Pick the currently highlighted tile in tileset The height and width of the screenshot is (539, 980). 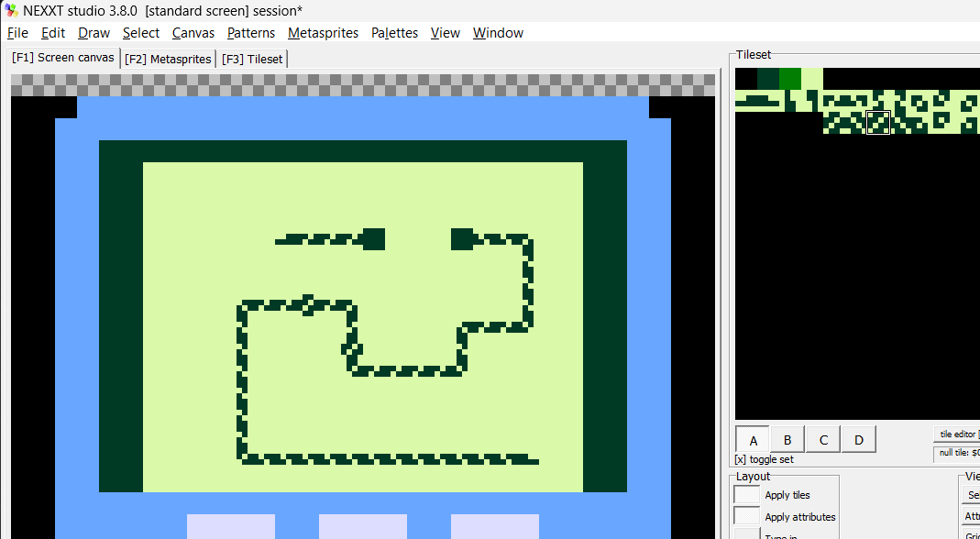878,123
